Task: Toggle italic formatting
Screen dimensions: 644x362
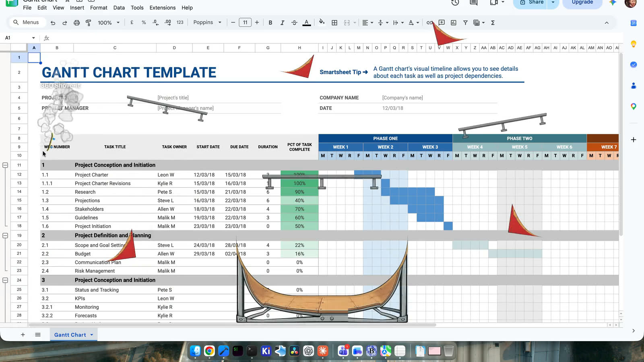Action: pyautogui.click(x=282, y=23)
